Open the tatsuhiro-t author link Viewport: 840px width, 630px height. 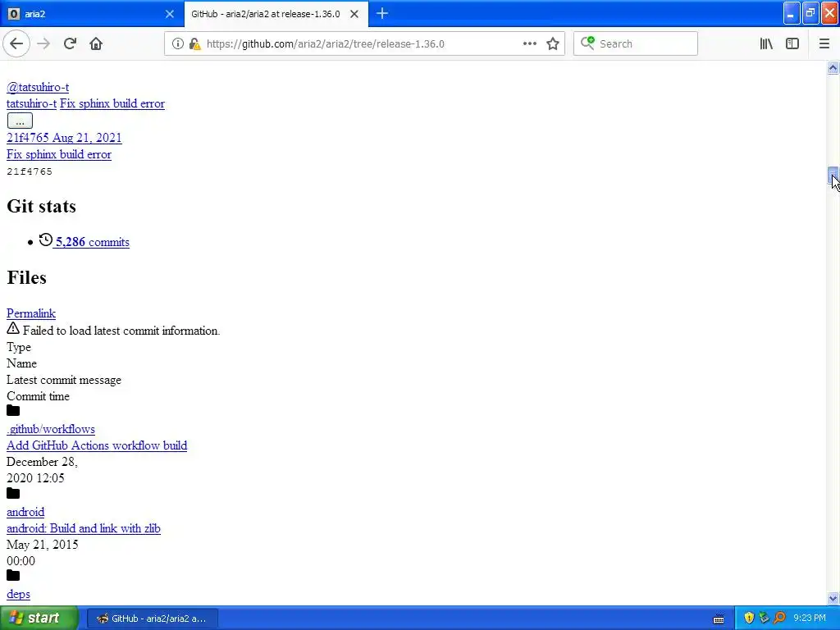tap(32, 103)
